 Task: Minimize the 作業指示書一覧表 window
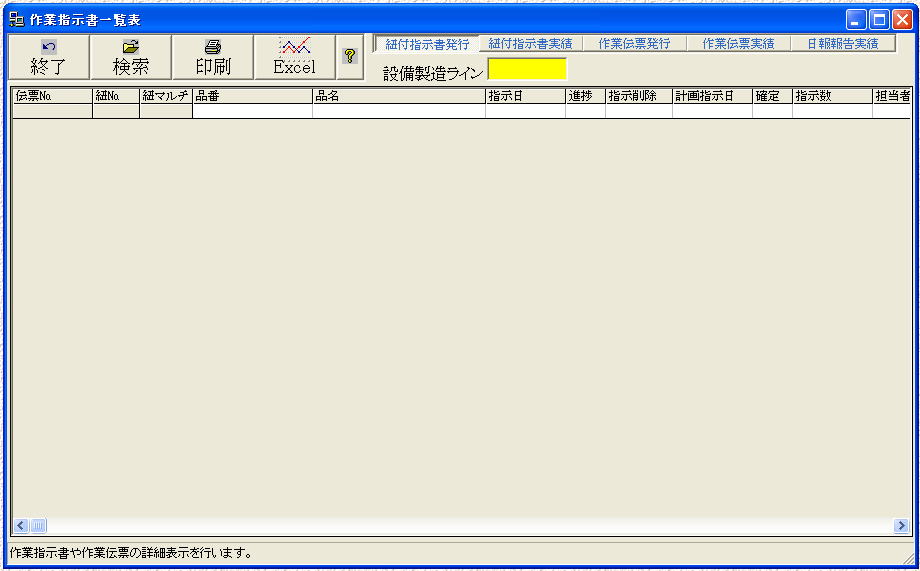(x=855, y=20)
